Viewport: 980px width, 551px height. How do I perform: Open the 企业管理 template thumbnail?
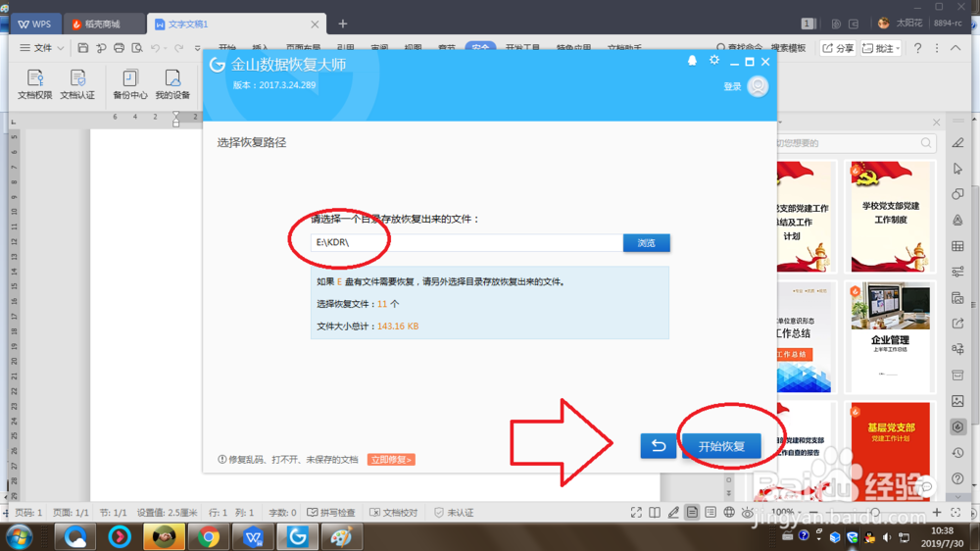[890, 337]
